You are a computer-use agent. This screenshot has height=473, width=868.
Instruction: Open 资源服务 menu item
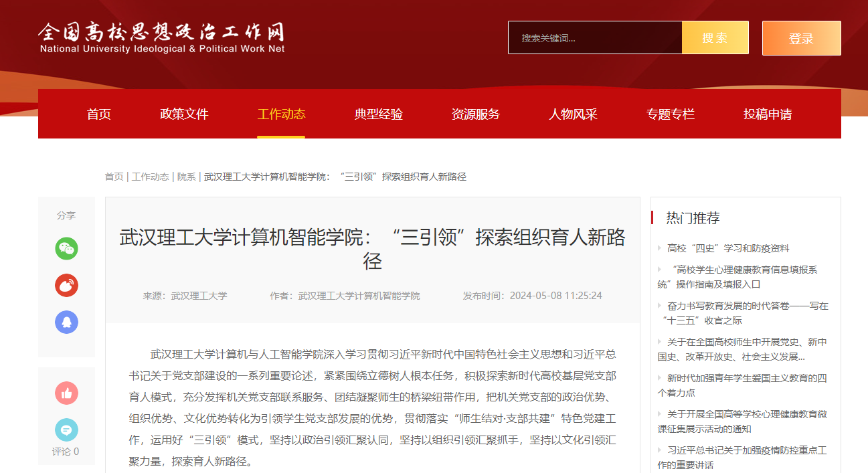pos(476,114)
